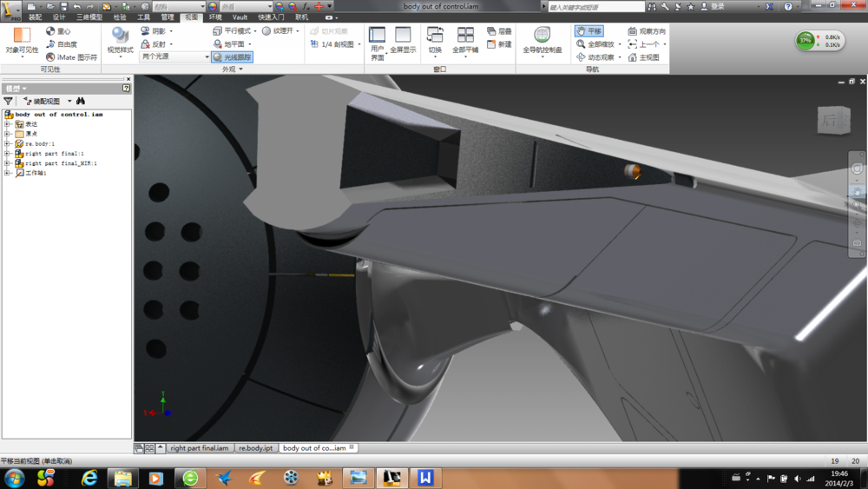Toggle the 重心 center of gravity display
868x489 pixels.
pos(59,31)
